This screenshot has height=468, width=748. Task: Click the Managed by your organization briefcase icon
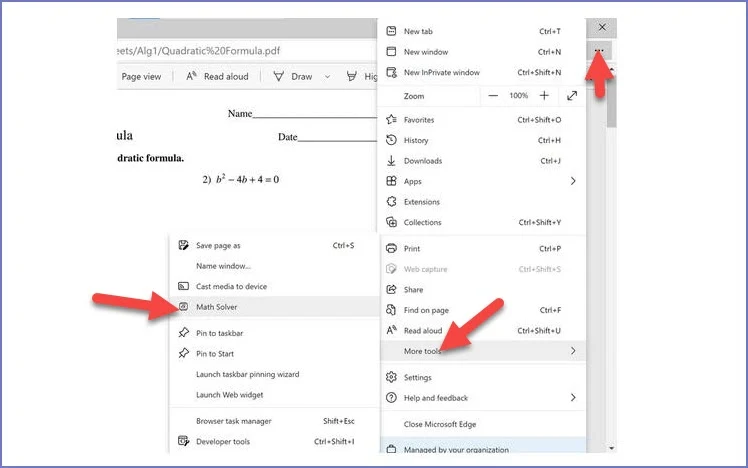[391, 449]
